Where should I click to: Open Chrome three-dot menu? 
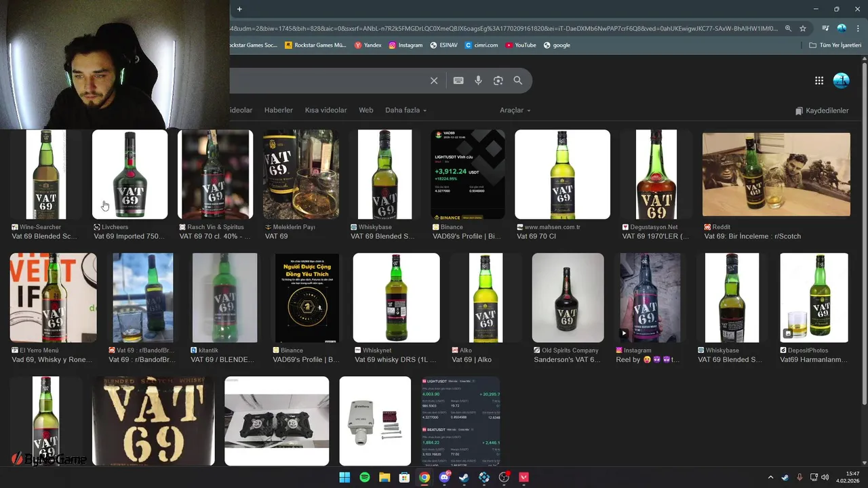pyautogui.click(x=858, y=28)
